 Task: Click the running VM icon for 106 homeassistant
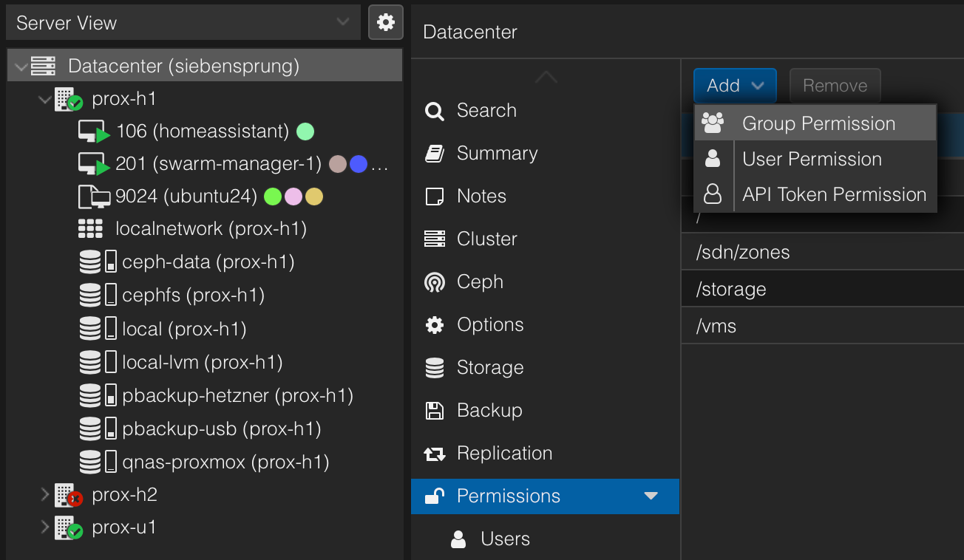click(x=94, y=132)
